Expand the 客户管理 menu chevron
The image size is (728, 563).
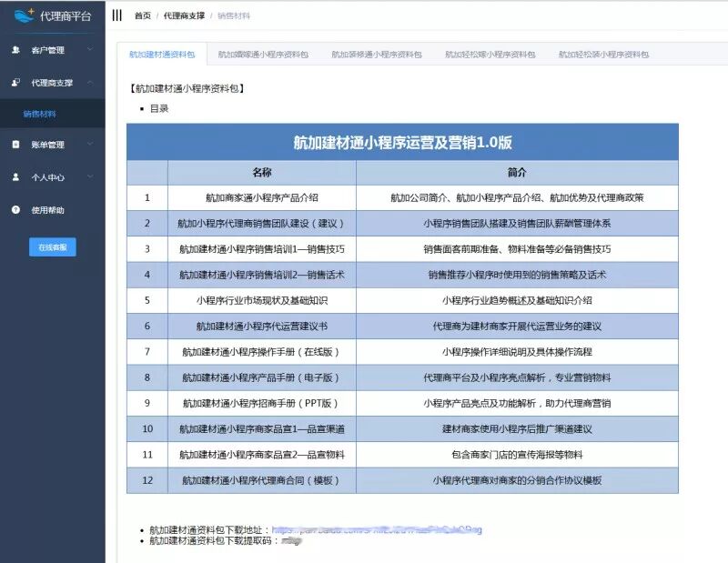[90, 49]
